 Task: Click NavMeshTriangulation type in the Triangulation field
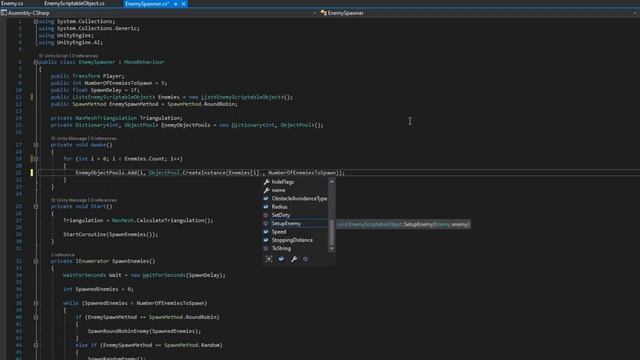click(106, 118)
